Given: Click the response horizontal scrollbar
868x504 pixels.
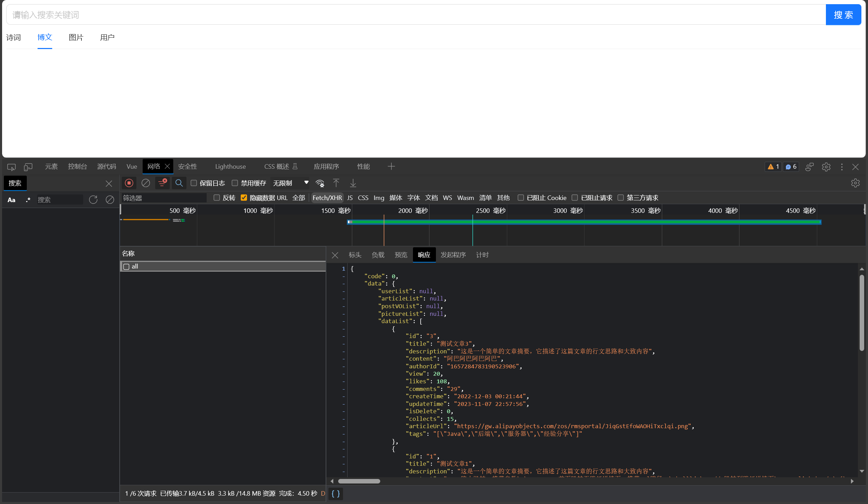Looking at the screenshot, I should pyautogui.click(x=359, y=481).
